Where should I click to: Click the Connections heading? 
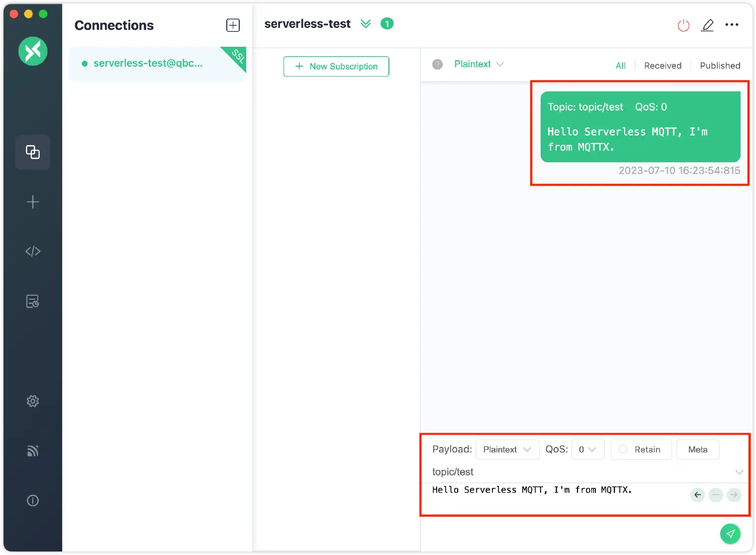click(114, 25)
